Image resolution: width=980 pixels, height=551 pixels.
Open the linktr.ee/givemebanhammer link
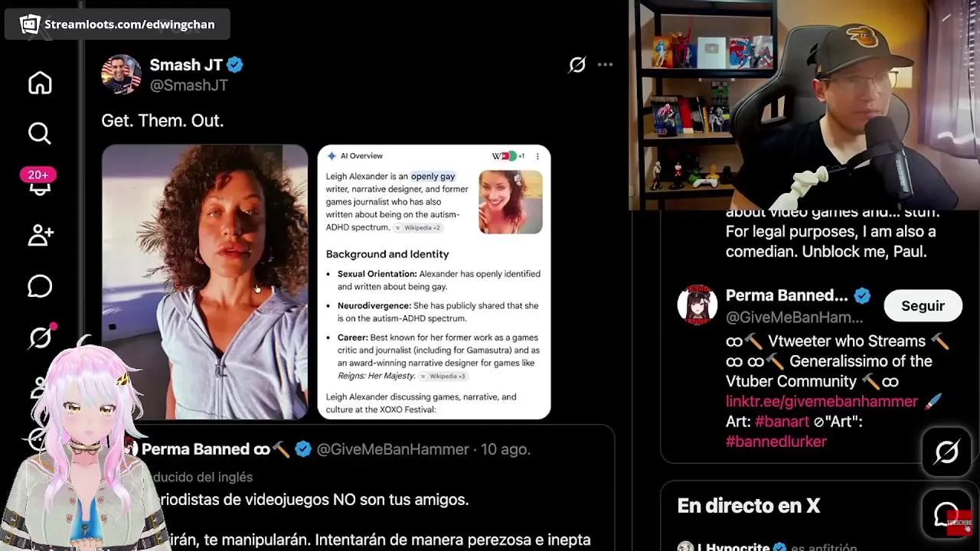coord(822,401)
